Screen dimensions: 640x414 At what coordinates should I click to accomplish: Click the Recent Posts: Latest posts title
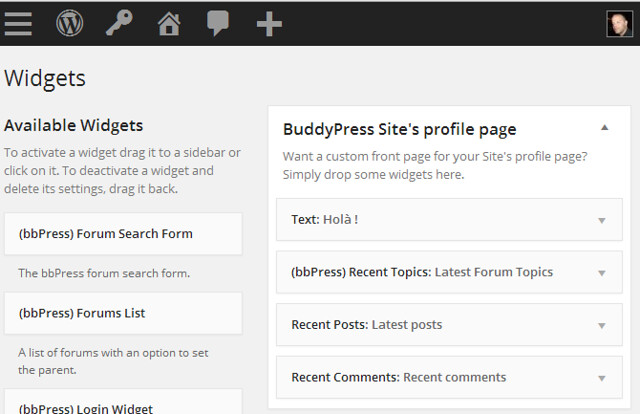367,325
